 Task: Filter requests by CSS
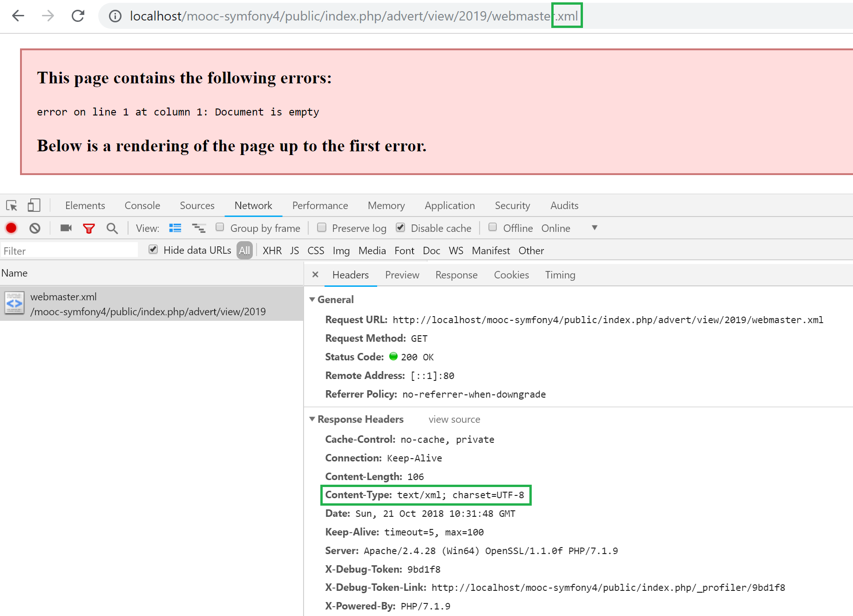coord(316,250)
